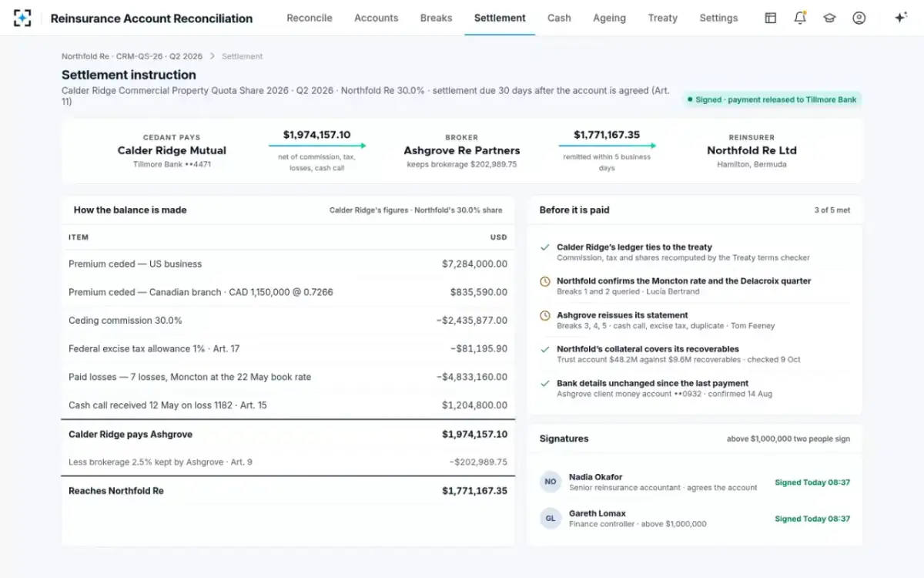Click Less brokerage 2.5% kept by Ashgrove

(x=288, y=462)
